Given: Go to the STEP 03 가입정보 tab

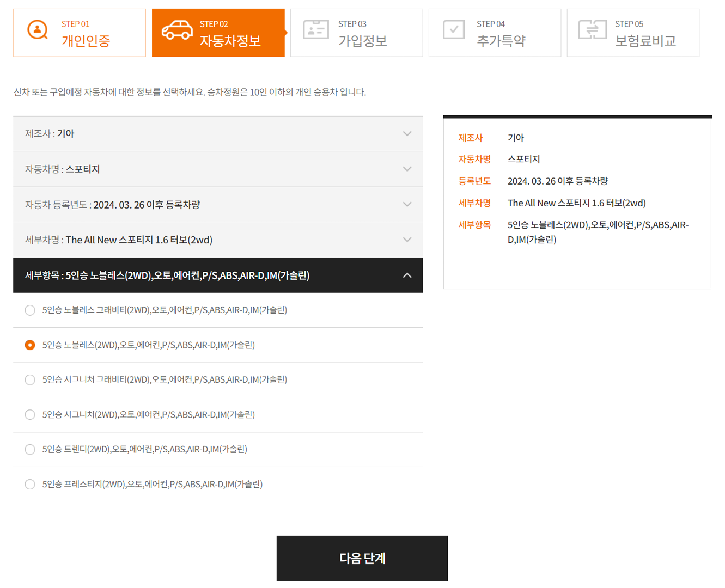Looking at the screenshot, I should coord(356,33).
